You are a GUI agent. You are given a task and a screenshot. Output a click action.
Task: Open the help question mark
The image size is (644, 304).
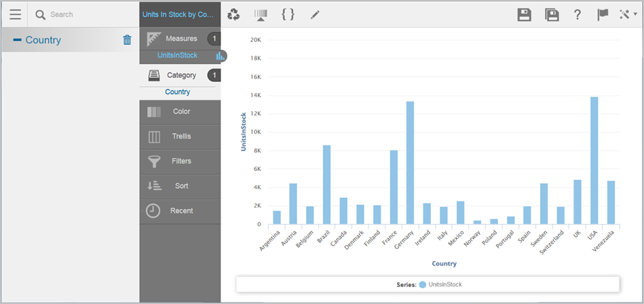click(577, 15)
